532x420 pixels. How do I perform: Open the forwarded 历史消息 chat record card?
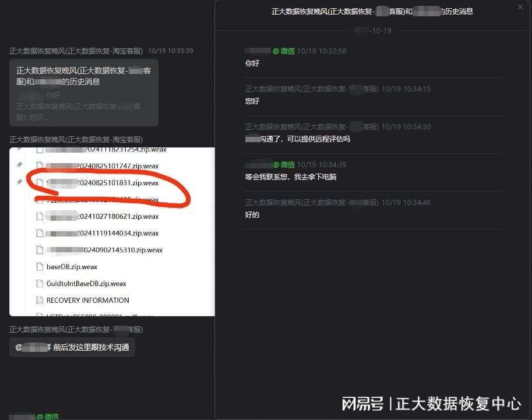[83, 92]
